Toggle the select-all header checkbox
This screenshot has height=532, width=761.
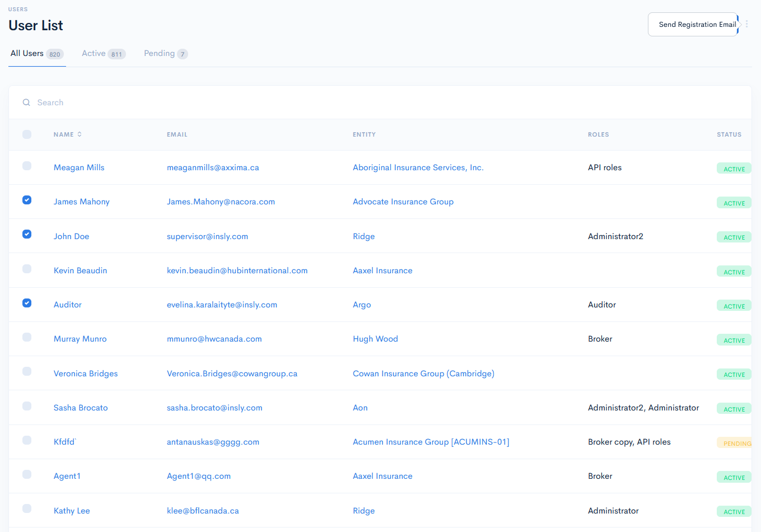[x=27, y=134]
